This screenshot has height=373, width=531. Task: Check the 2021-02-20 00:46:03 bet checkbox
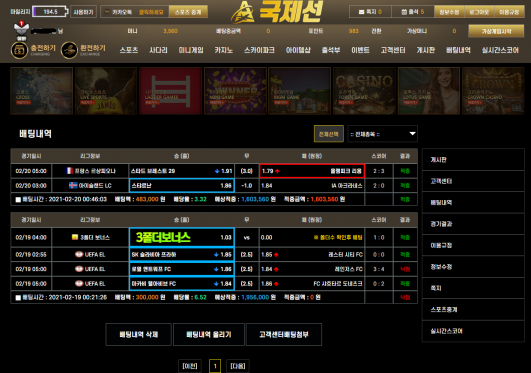click(x=18, y=200)
